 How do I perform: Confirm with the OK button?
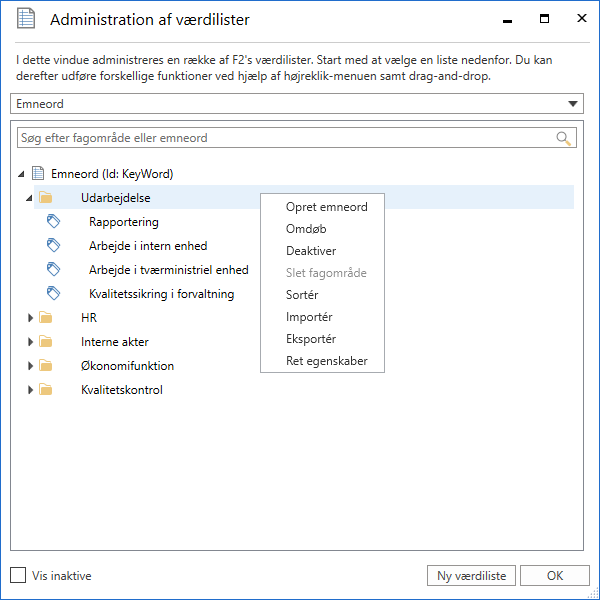tap(554, 575)
